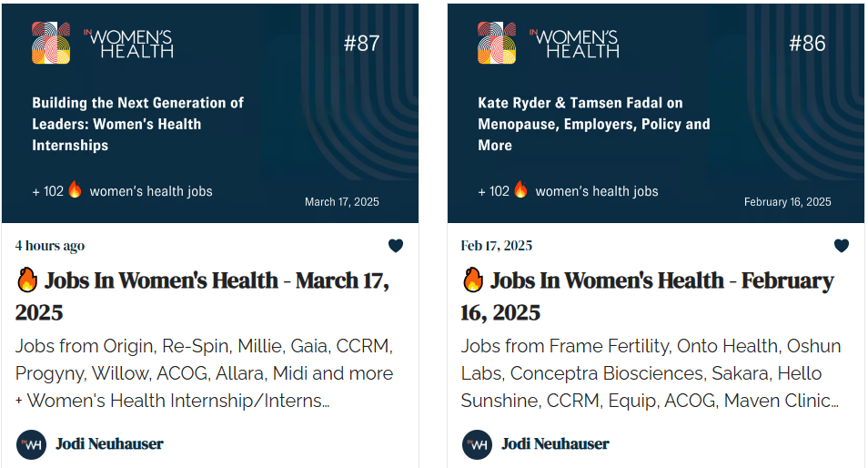Click the issue #86 cover thumbnail
The width and height of the screenshot is (868, 468).
coord(655,113)
